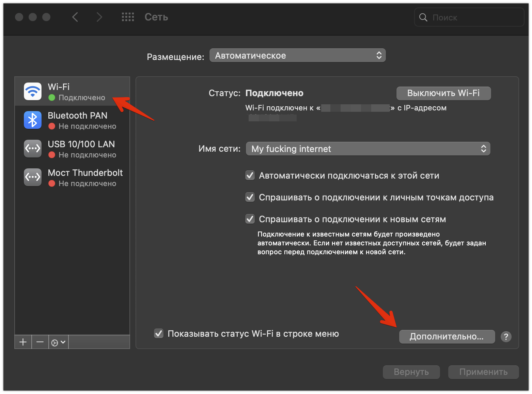532x394 pixels.
Task: Open the Размещение dropdown
Action: point(297,56)
